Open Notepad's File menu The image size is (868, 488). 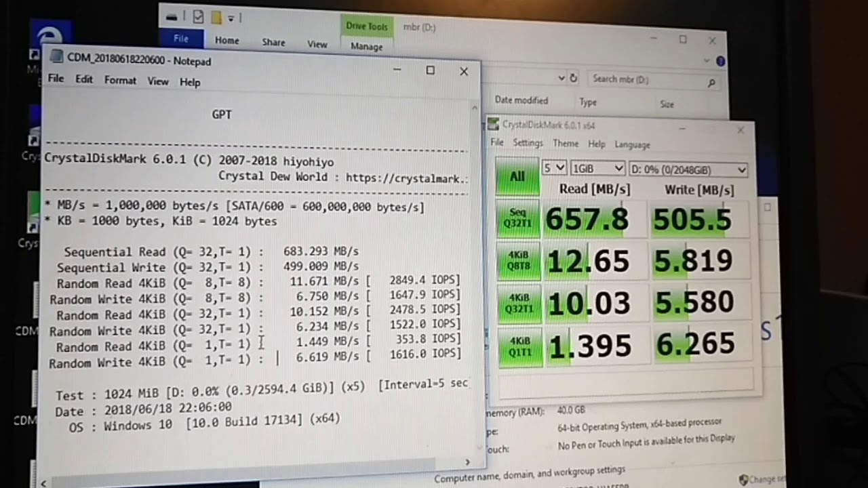point(56,79)
